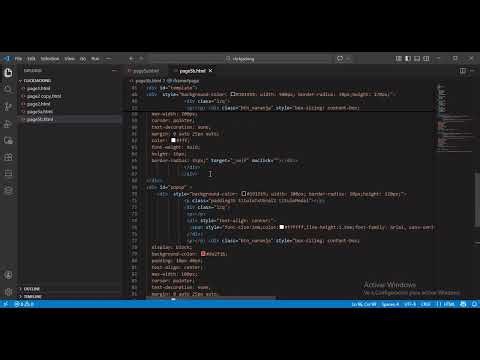
Task: Toggle the bottom panel visibility
Action: coord(417,59)
